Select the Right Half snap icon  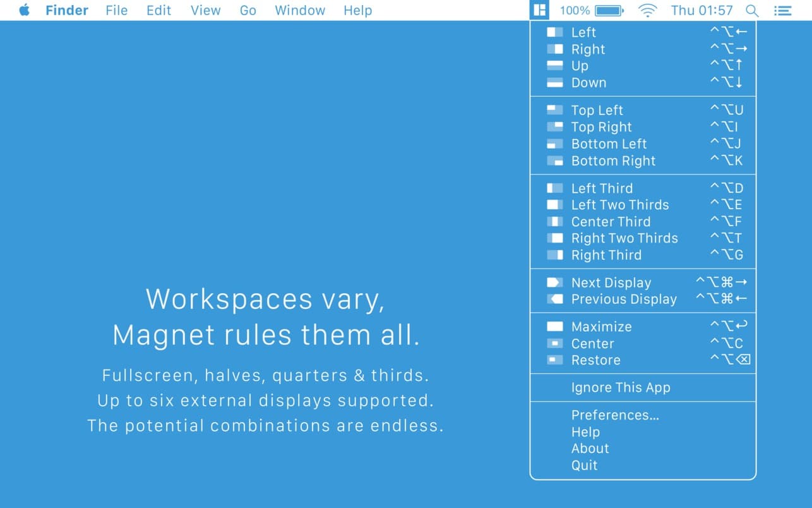coord(556,49)
